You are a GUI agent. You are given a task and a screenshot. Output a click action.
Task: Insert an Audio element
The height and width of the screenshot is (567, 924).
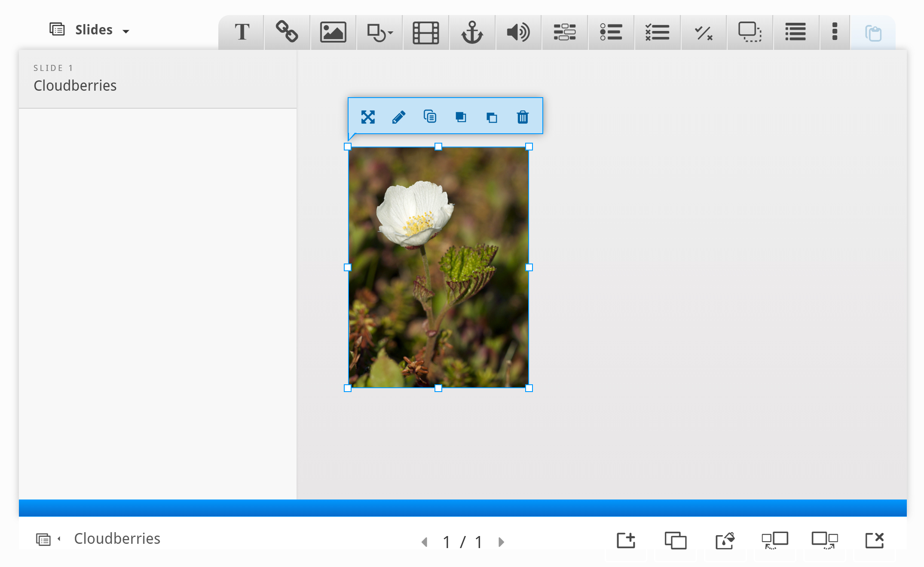click(518, 32)
